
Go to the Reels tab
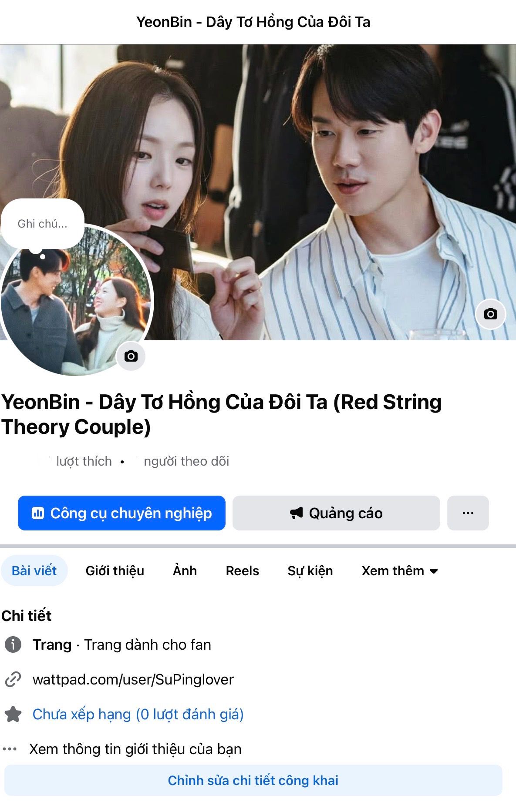point(243,570)
